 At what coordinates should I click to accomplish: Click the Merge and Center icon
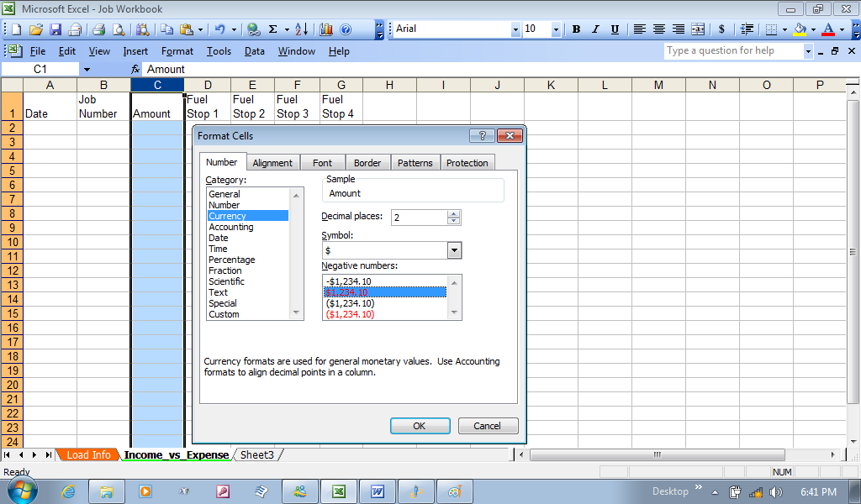click(x=698, y=29)
